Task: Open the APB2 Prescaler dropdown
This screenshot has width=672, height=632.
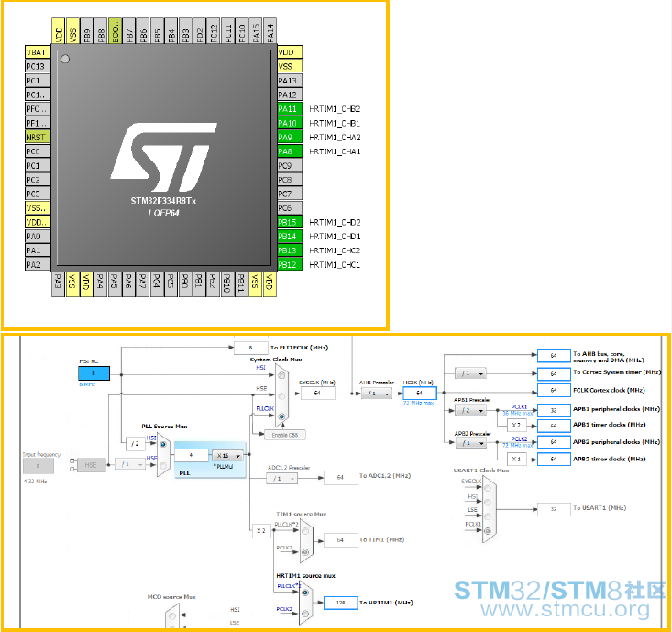Action: click(470, 442)
